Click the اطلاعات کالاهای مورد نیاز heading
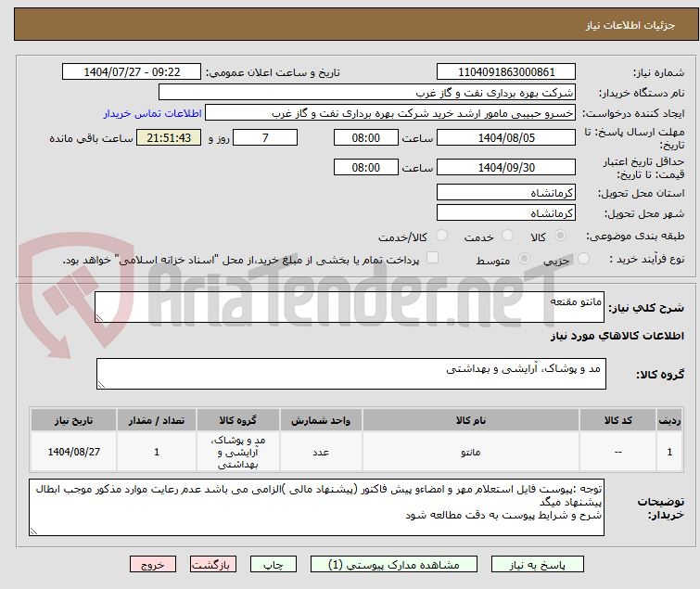This screenshot has width=700, height=589. (617, 336)
